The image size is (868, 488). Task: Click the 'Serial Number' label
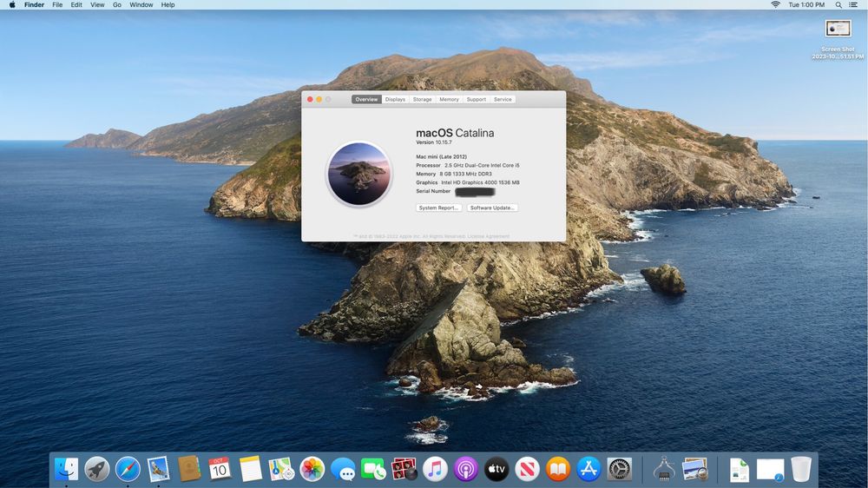(x=433, y=191)
